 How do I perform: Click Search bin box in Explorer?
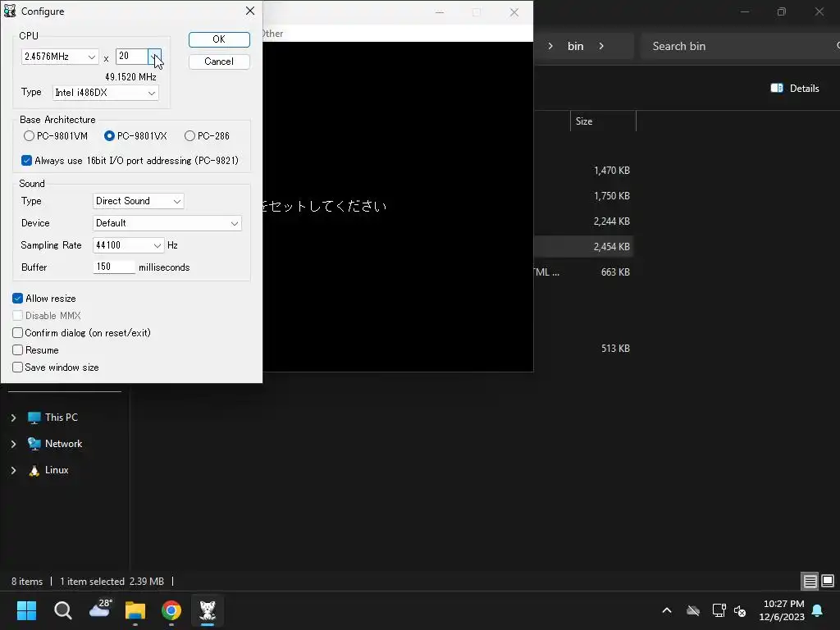coord(739,46)
